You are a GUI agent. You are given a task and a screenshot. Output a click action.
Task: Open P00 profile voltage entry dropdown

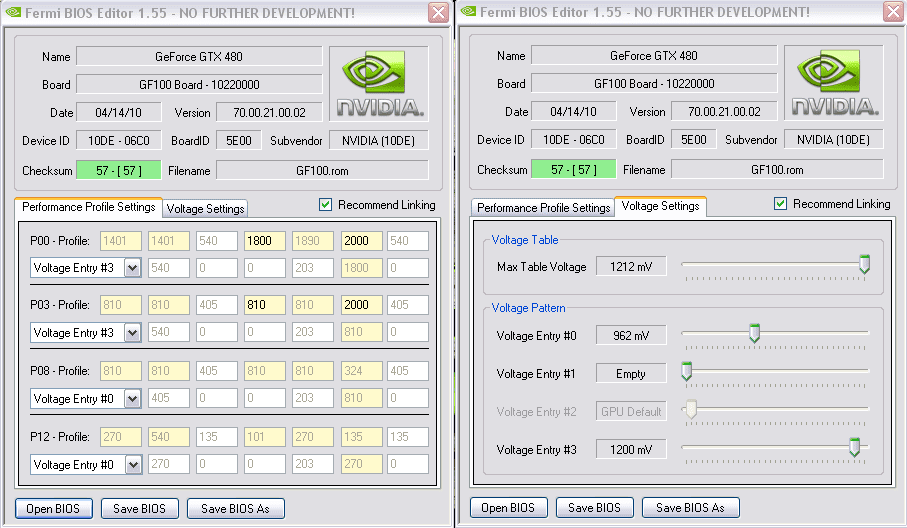[x=133, y=268]
